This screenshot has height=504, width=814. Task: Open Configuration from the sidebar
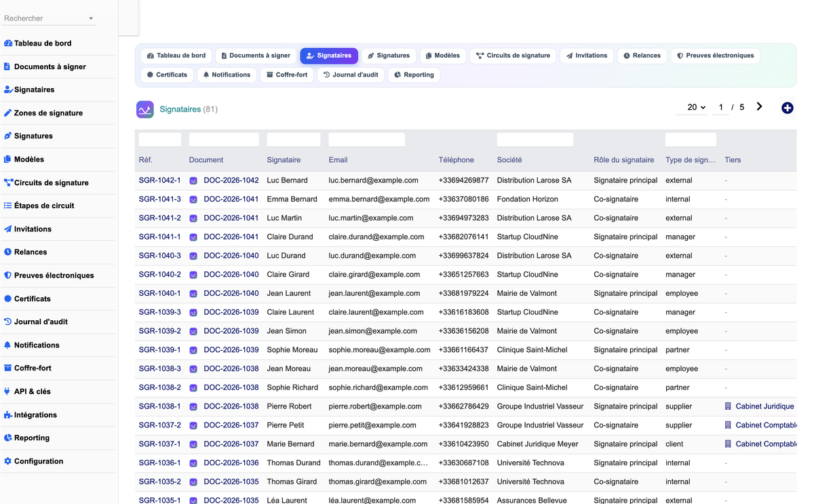[x=34, y=461]
